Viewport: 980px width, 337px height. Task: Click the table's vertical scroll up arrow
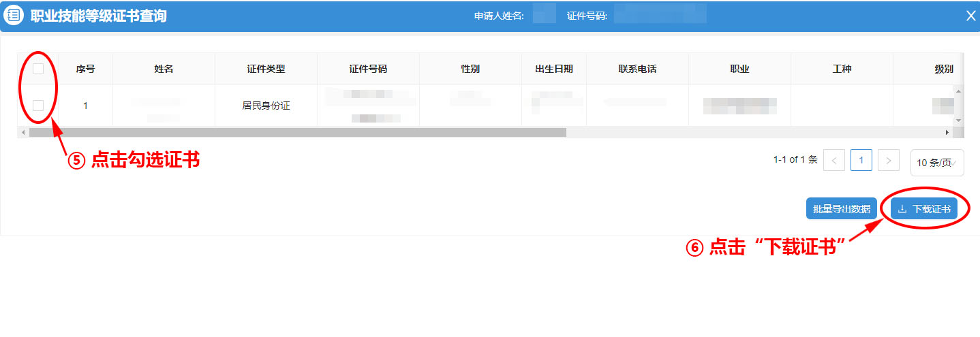pos(958,91)
